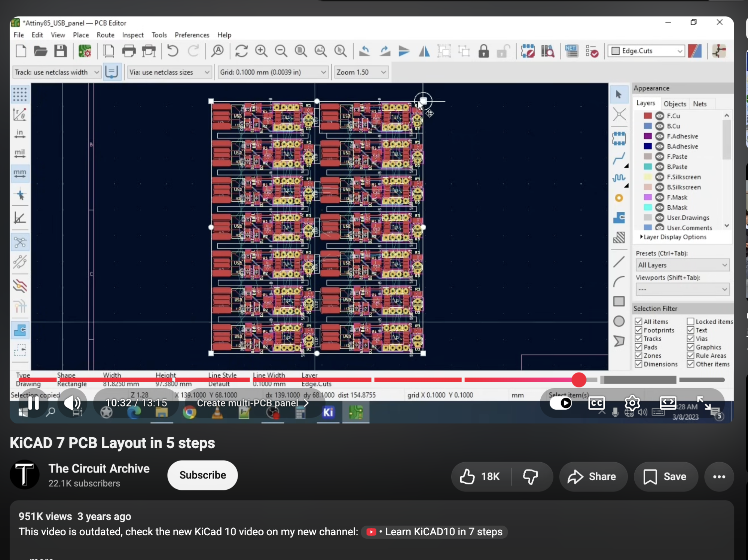Select the Draw Arc tool
Screen dimensions: 748x560
(x=619, y=281)
